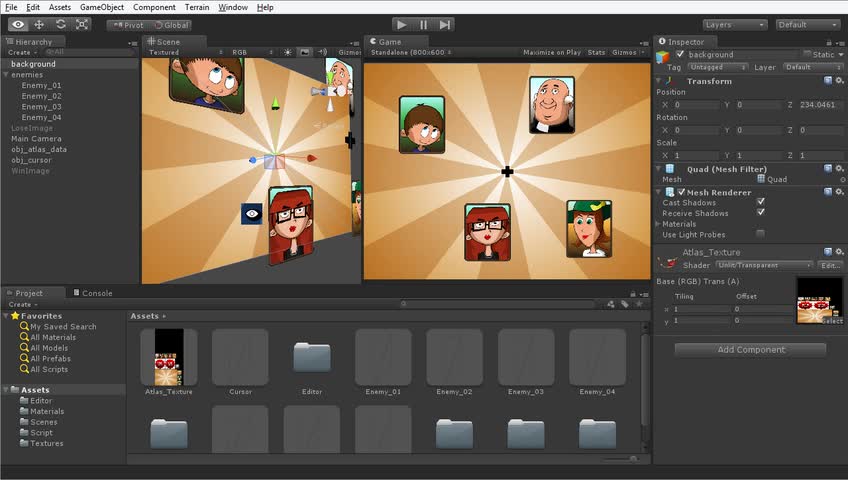The image size is (848, 480).
Task: Click the Step frame button
Action: pyautogui.click(x=445, y=24)
